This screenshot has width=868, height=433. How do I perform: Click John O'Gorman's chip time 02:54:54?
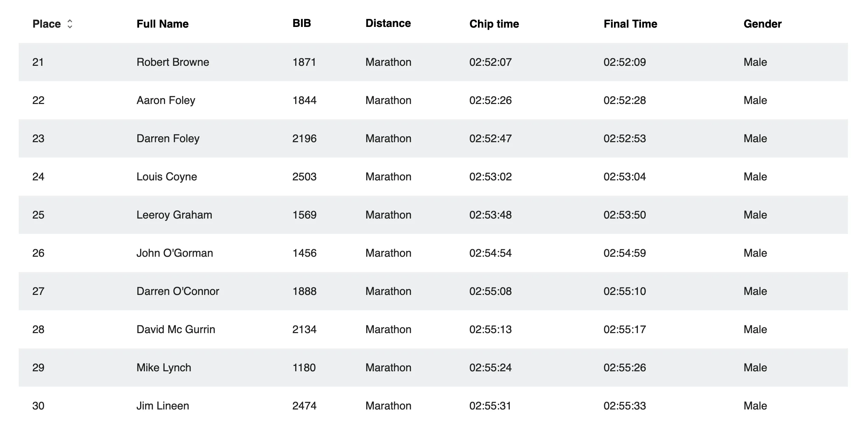click(x=490, y=253)
